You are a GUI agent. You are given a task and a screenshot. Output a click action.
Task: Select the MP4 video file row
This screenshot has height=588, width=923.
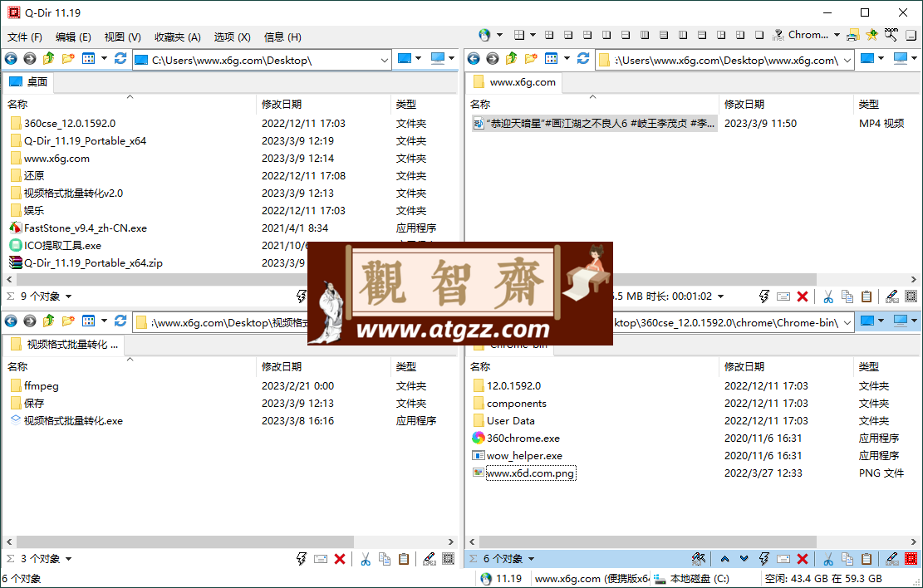595,124
